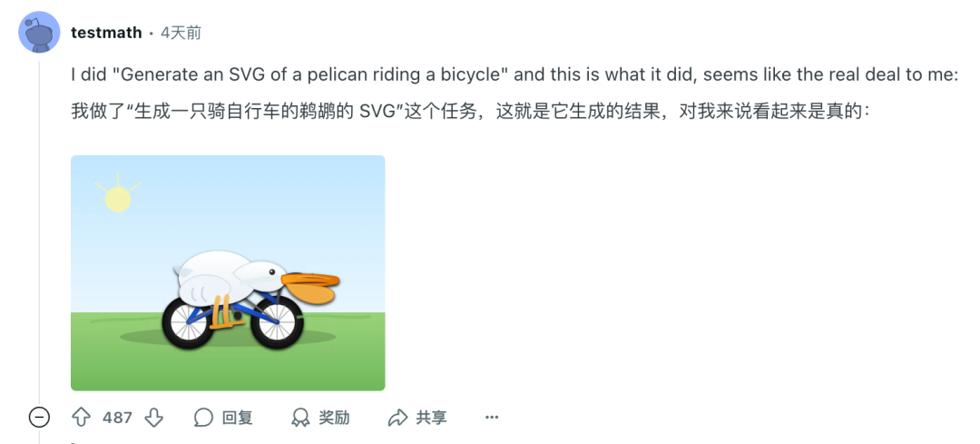The image size is (980, 444).
Task: Open the pelican bicycle image
Action: tap(228, 273)
